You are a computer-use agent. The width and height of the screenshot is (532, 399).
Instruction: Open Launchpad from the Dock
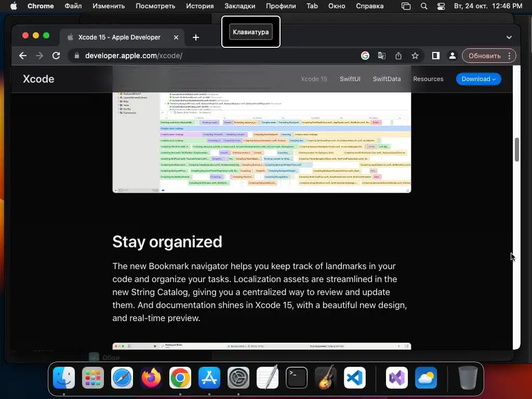(x=93, y=378)
